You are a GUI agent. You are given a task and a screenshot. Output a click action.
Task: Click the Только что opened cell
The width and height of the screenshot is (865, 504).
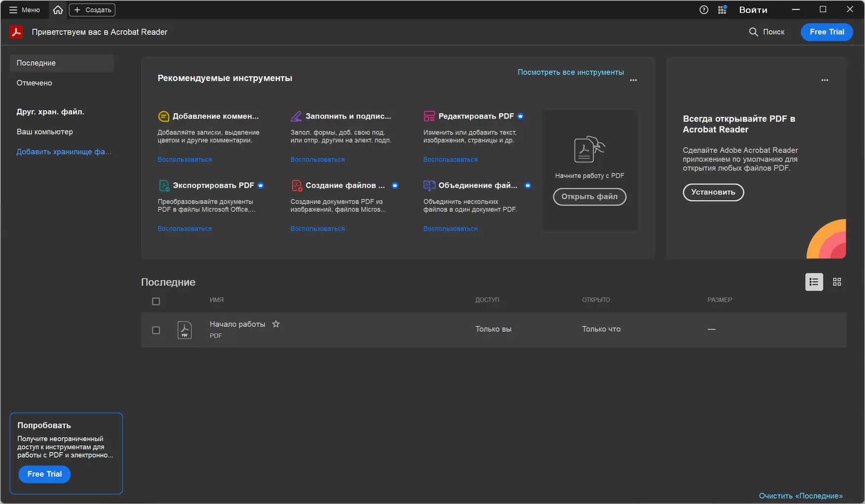601,329
